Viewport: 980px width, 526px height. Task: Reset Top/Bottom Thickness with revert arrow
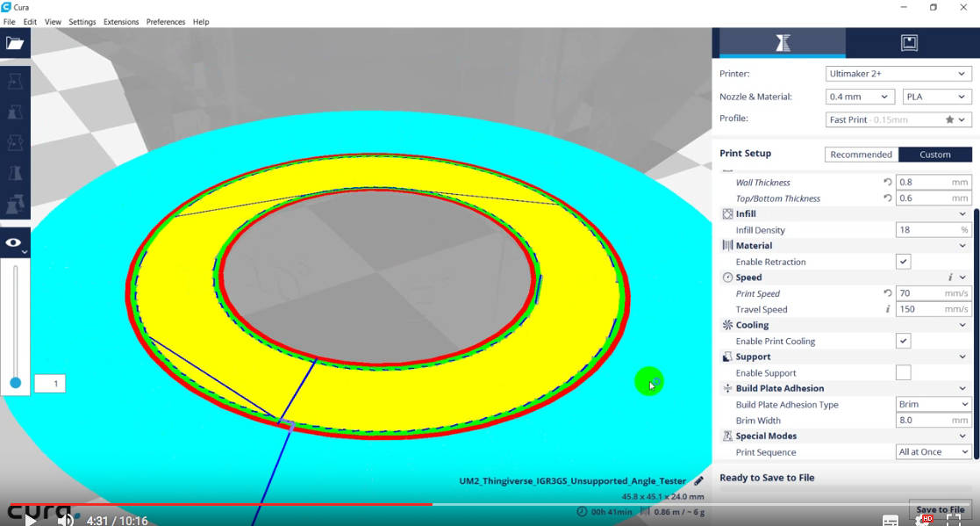click(888, 198)
